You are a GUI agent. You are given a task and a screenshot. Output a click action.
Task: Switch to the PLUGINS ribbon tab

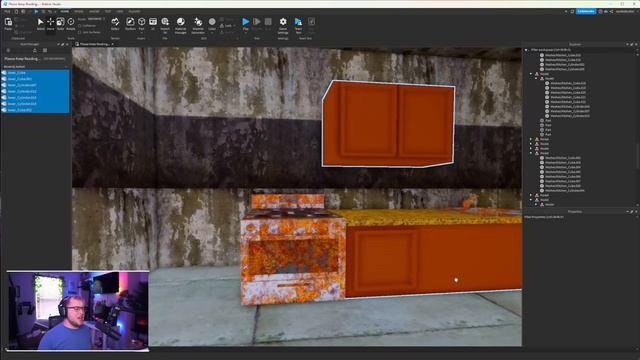134,11
